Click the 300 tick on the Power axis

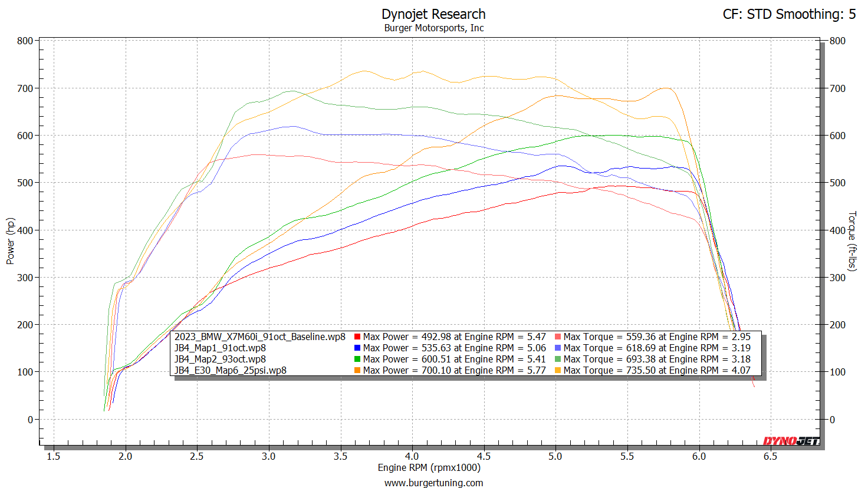point(25,278)
